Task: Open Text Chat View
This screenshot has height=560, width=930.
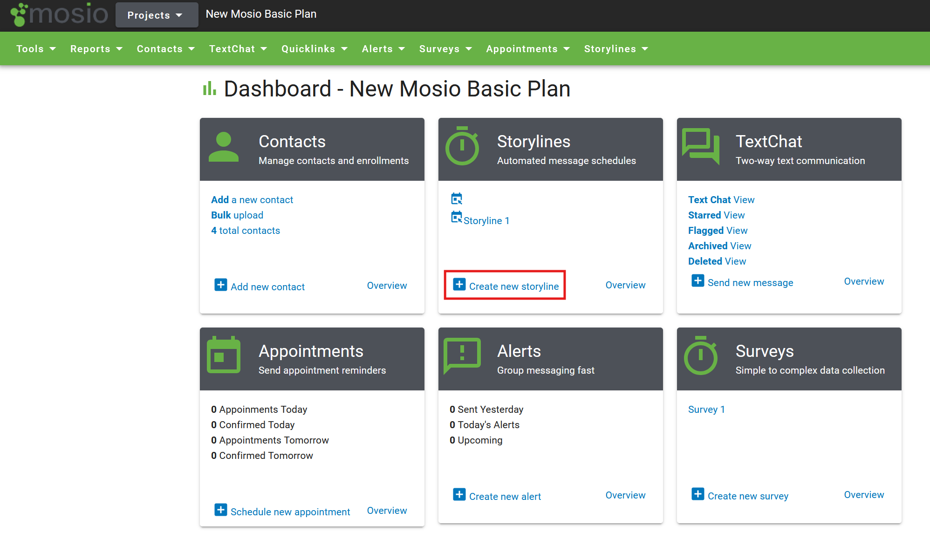Action: click(721, 200)
